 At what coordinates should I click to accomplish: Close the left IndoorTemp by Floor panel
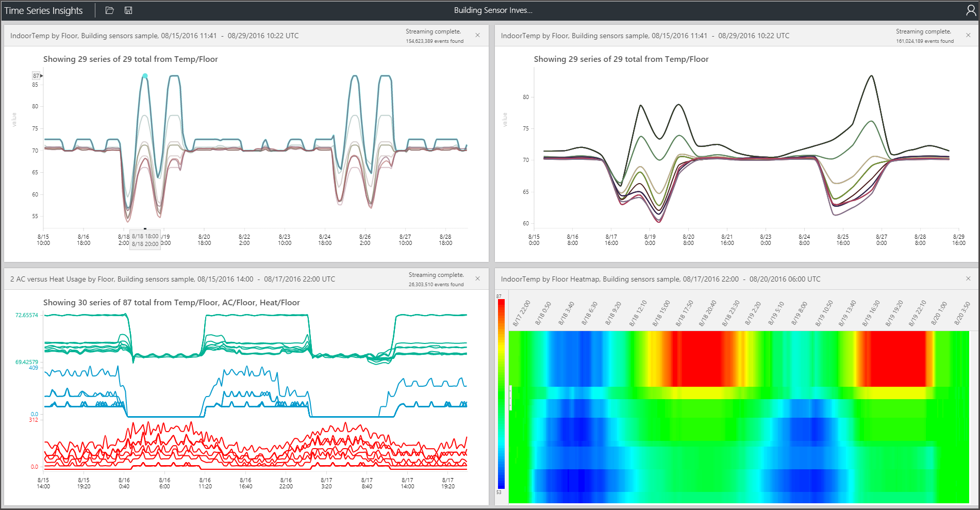point(477,35)
